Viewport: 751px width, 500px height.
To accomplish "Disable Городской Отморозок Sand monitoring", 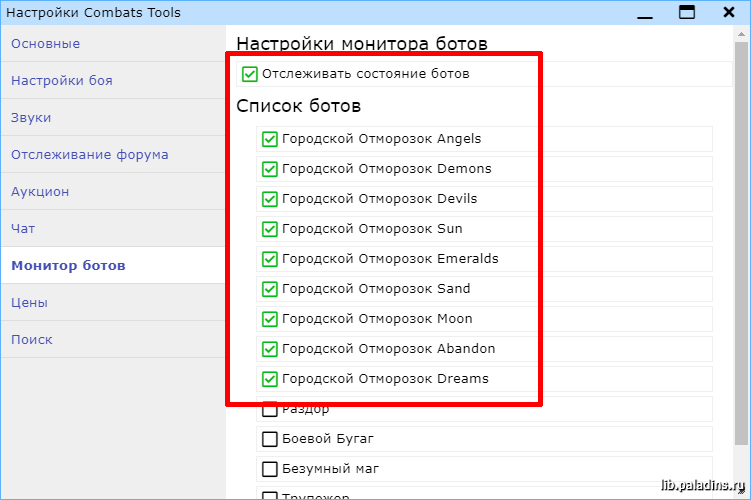I will point(269,289).
